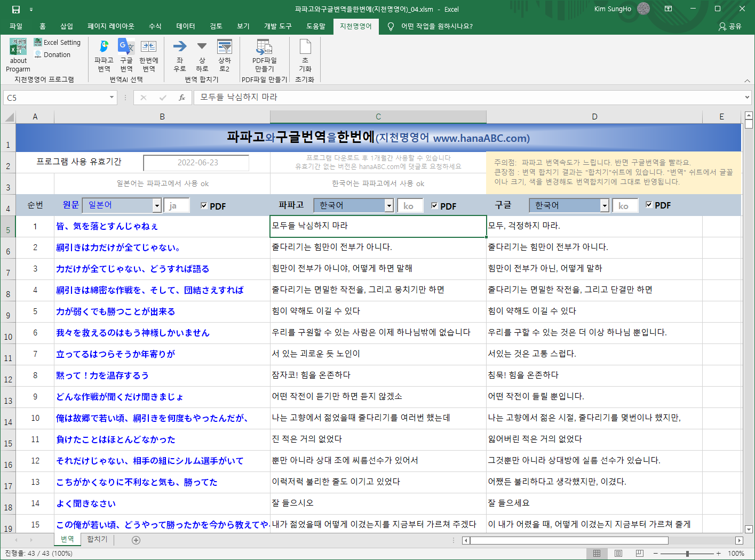Click the source language code field ja

[177, 205]
